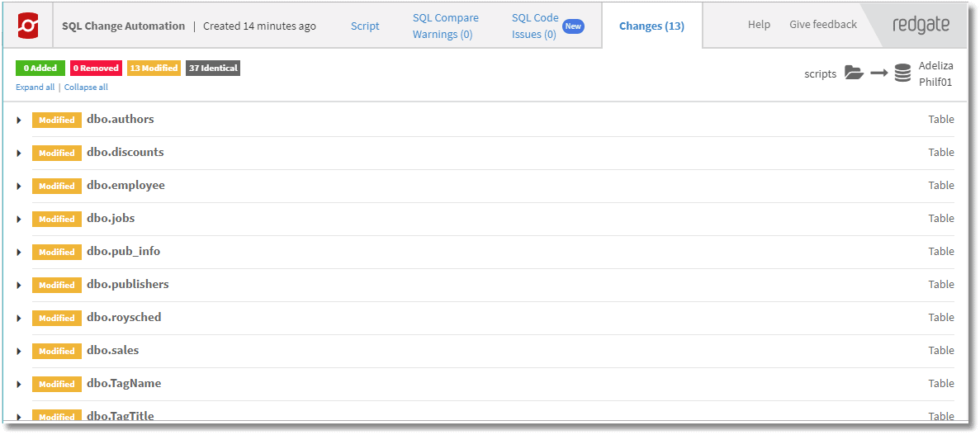The width and height of the screenshot is (980, 435).
Task: Open the SQL Code Issues tab
Action: click(x=535, y=26)
